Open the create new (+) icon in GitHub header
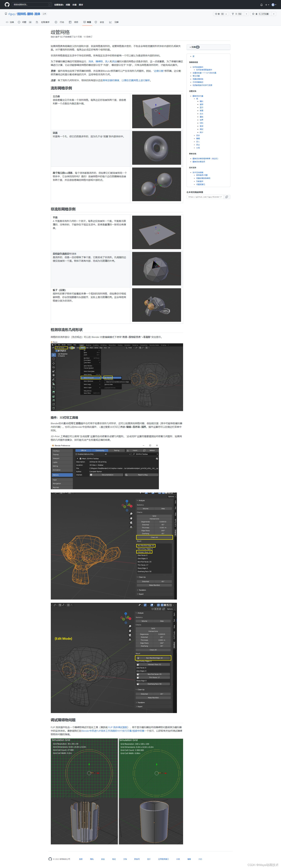281x868 pixels. point(267,5)
